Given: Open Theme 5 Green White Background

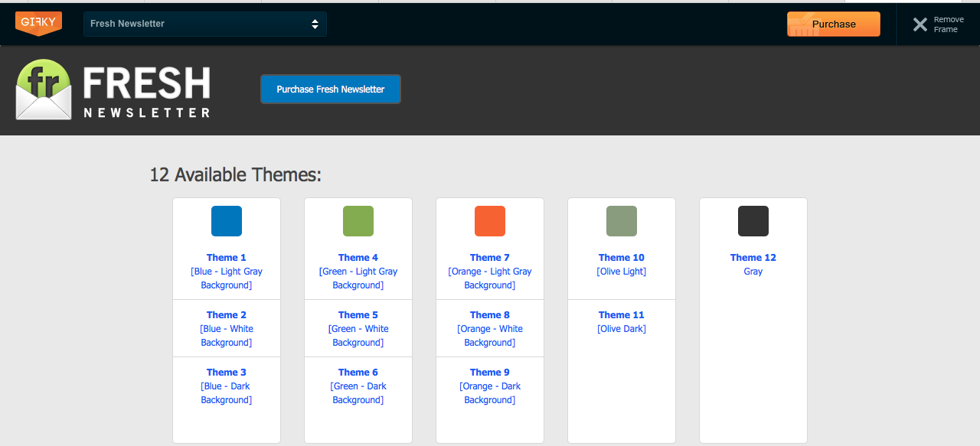Looking at the screenshot, I should 358,328.
